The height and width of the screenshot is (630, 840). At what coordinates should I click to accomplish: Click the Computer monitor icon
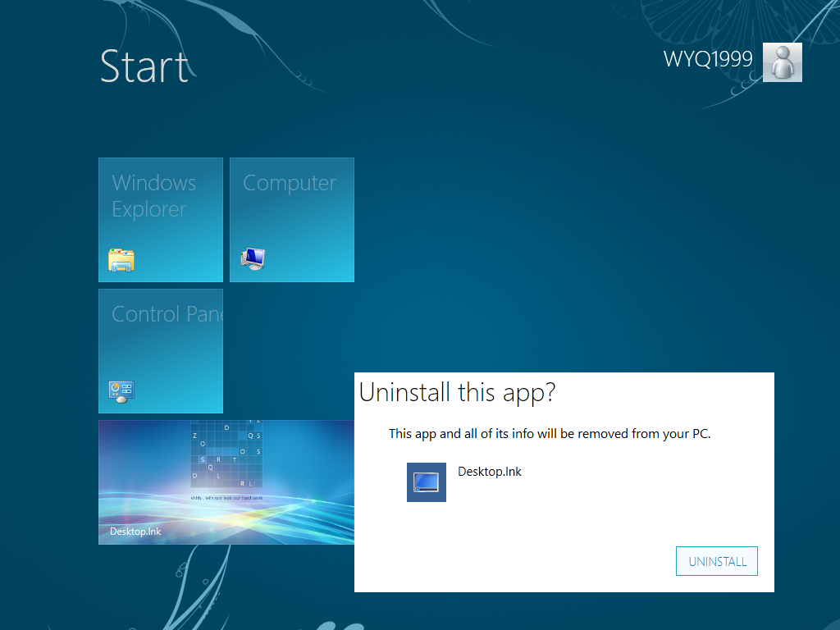click(x=253, y=259)
